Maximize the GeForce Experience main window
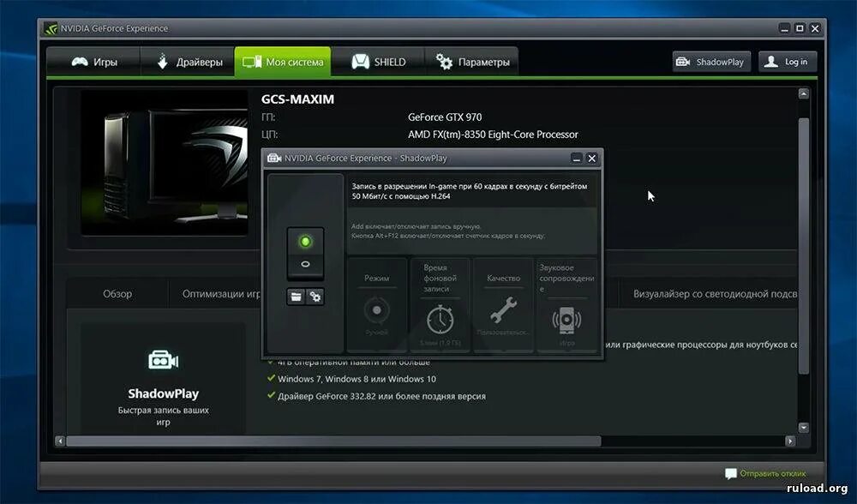 (800, 28)
